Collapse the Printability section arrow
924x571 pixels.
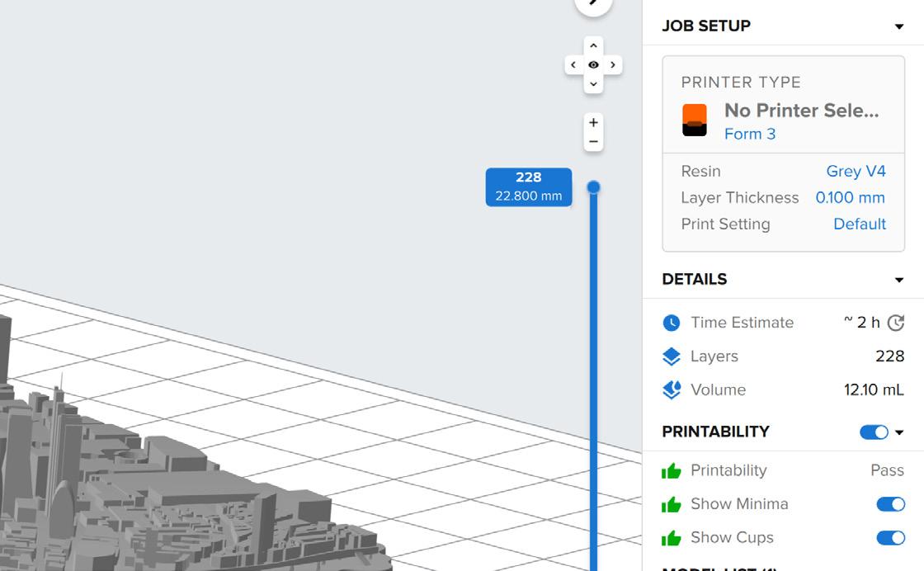point(899,432)
